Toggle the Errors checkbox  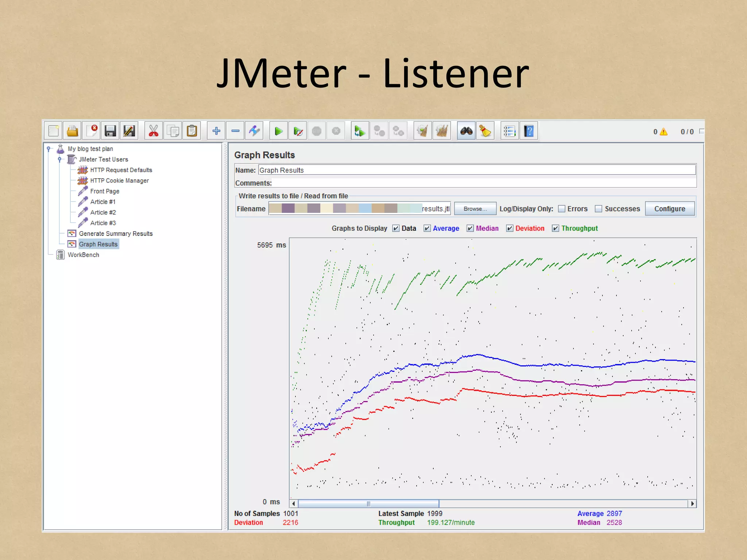[562, 209]
